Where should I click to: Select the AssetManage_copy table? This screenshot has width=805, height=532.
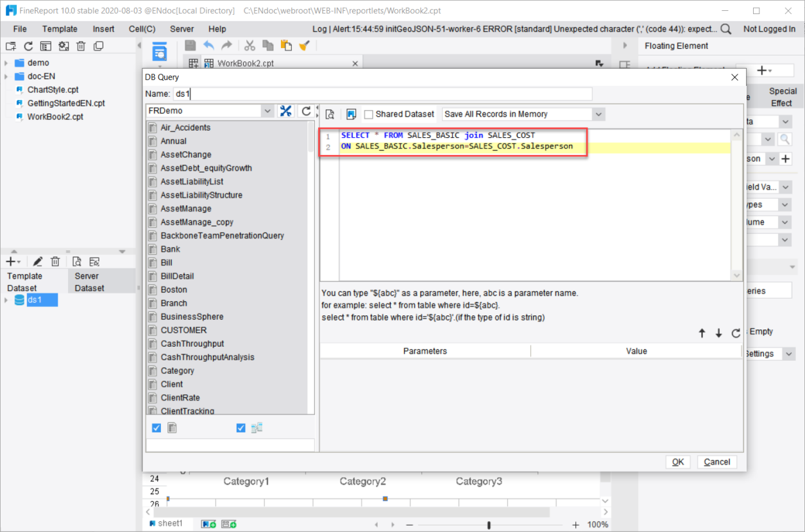(197, 222)
